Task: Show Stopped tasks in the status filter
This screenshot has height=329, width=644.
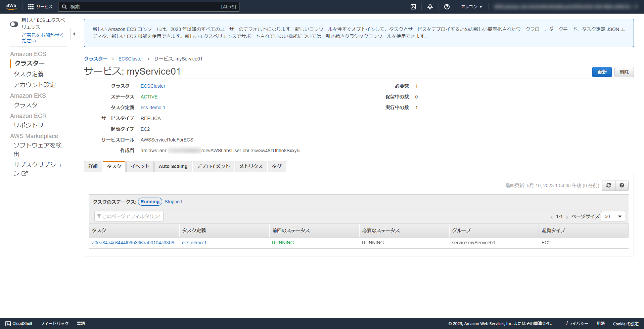Action: (173, 202)
